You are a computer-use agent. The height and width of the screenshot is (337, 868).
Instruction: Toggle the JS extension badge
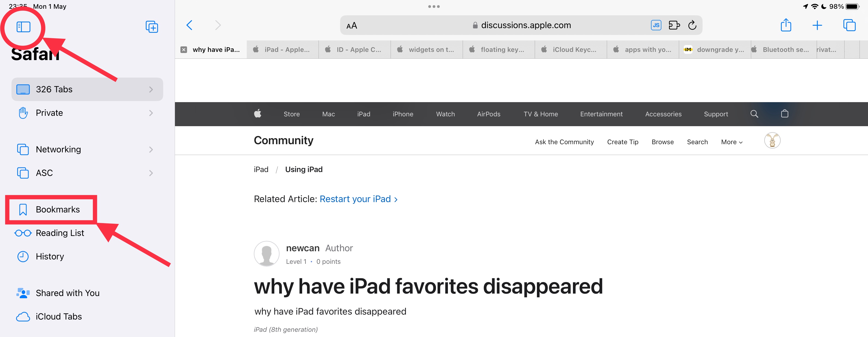pos(656,25)
